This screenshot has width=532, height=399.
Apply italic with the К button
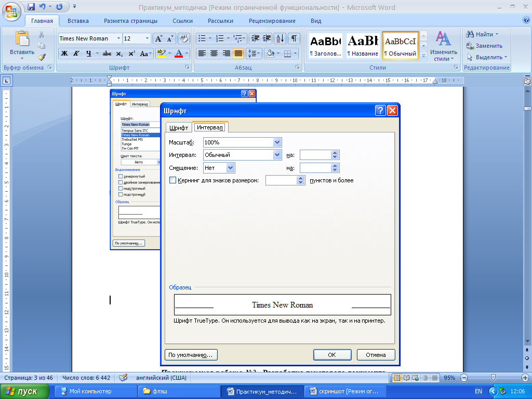(76, 54)
